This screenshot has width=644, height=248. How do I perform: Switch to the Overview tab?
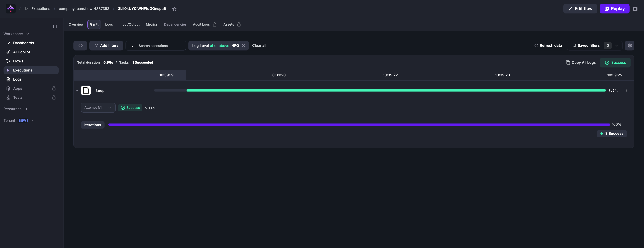coord(76,25)
